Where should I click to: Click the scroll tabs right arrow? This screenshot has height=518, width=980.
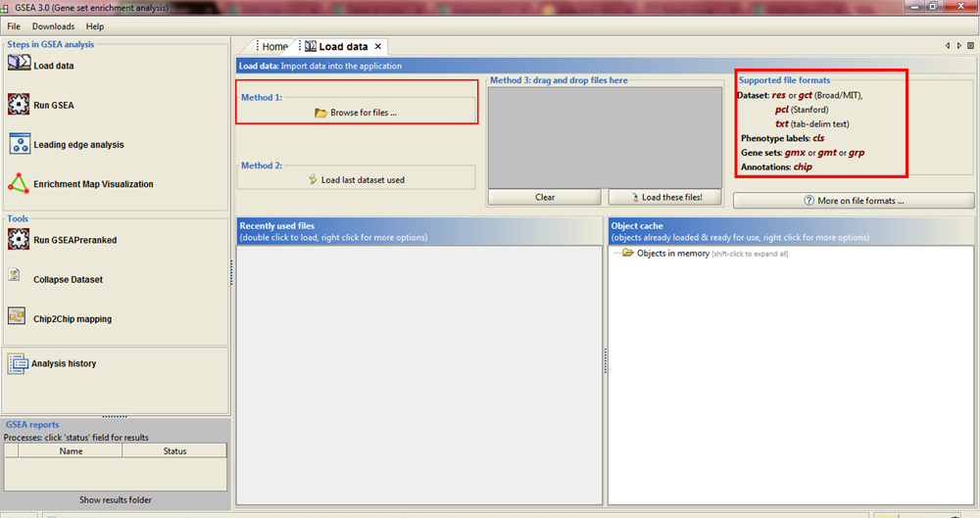pyautogui.click(x=959, y=46)
